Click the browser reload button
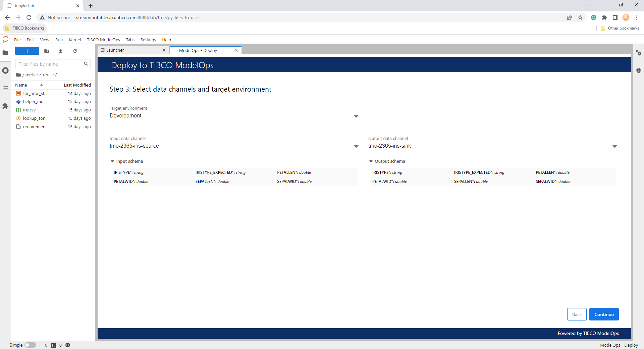Screen dimensions: 644x349 [29, 17]
